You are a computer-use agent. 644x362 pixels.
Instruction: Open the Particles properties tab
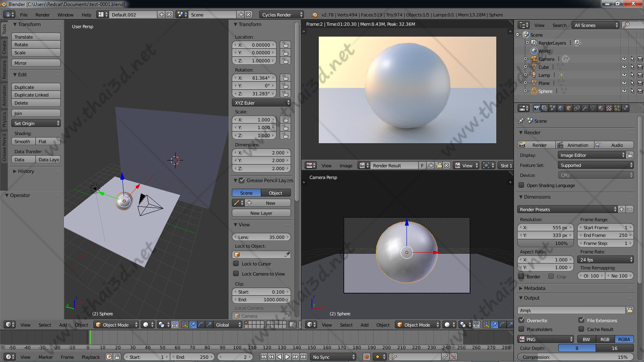coord(617,108)
